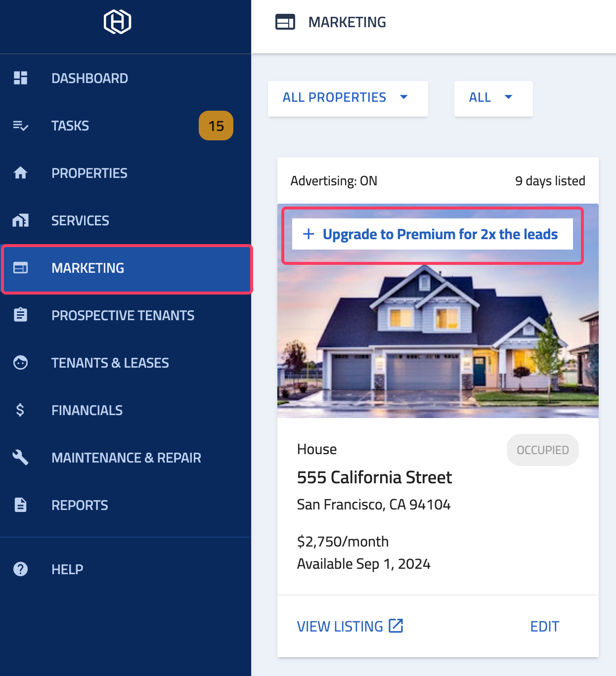616x676 pixels.
Task: Click the Tasks checklist icon
Action: (x=20, y=126)
